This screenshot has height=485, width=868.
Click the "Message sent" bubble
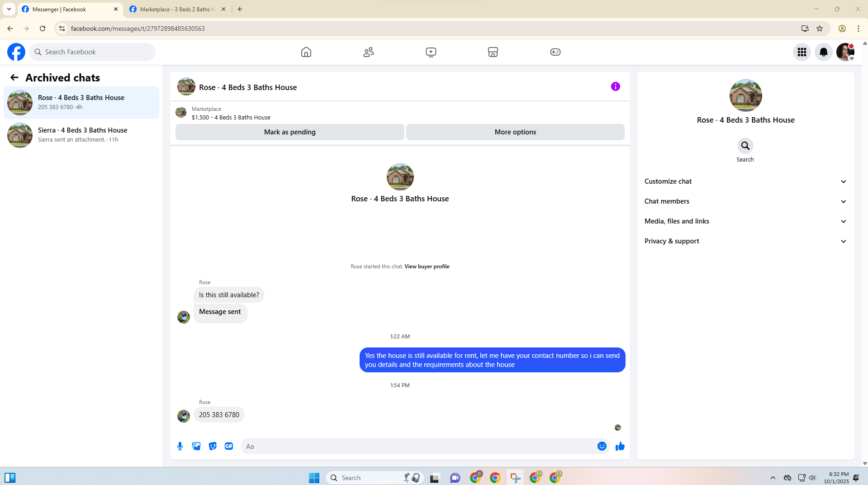220,313
